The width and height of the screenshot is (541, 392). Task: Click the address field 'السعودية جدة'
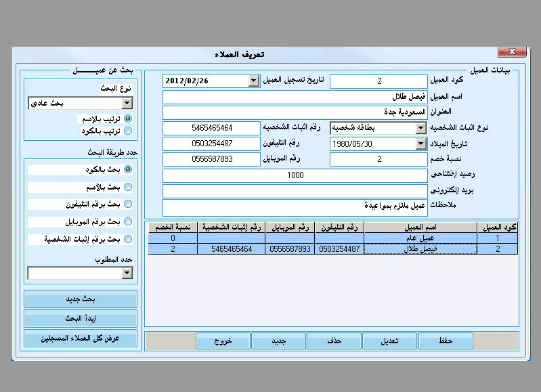click(x=295, y=112)
